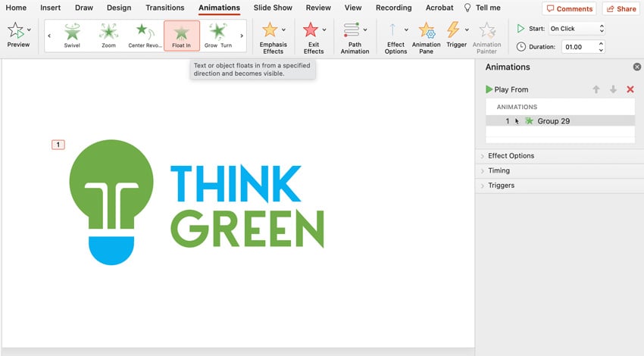Image resolution: width=644 pixels, height=356 pixels.
Task: Expand the Timing section
Action: tap(499, 170)
